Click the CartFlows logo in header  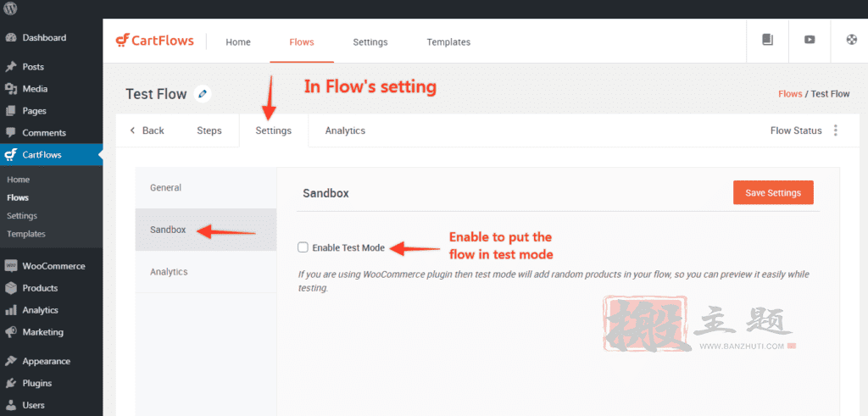(x=154, y=41)
